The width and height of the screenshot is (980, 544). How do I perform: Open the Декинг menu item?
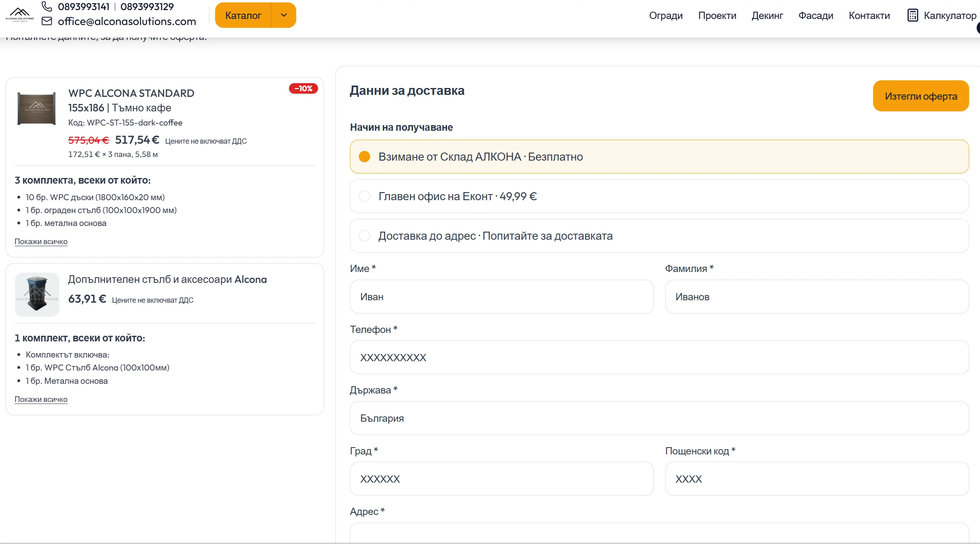pyautogui.click(x=767, y=15)
